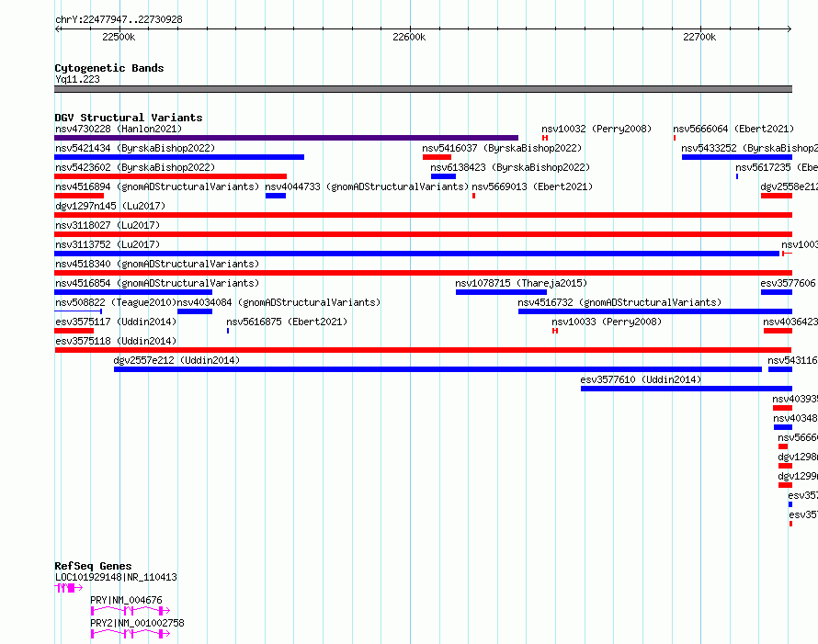Viewport: 818px width, 644px height.
Task: Select the nsv4034084 gnomAD blue bar
Action: point(195,311)
